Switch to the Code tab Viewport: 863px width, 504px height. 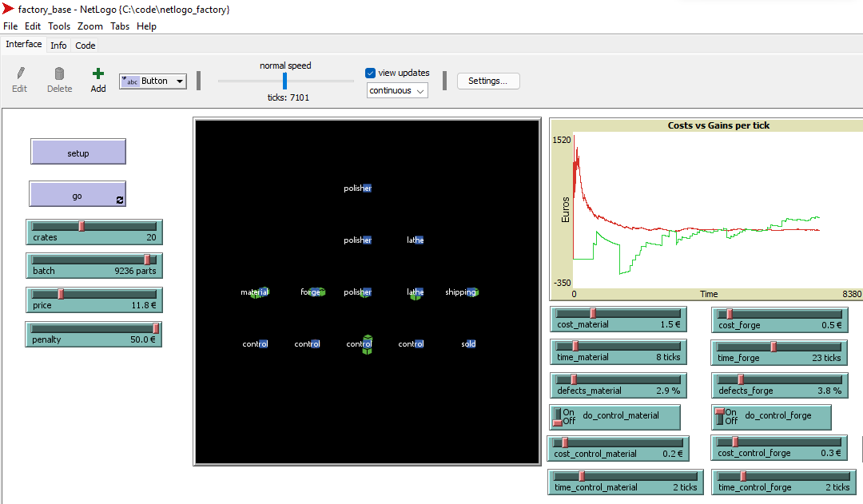[85, 45]
